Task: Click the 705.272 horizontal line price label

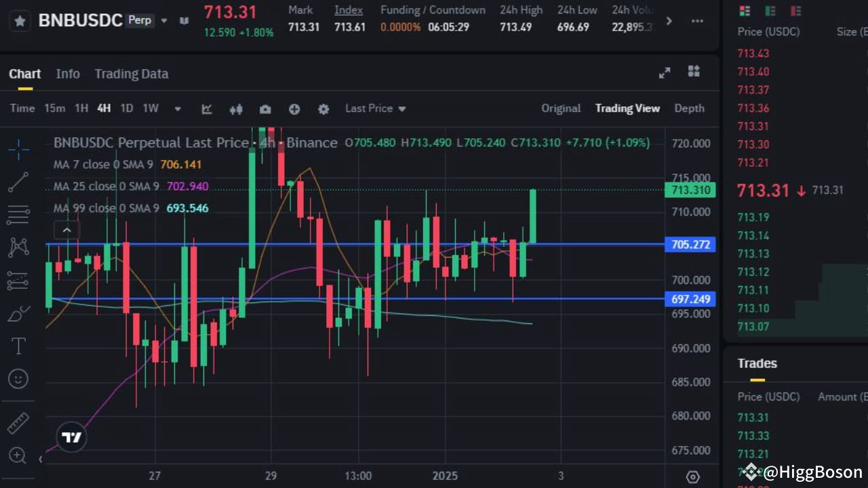Action: [x=690, y=245]
